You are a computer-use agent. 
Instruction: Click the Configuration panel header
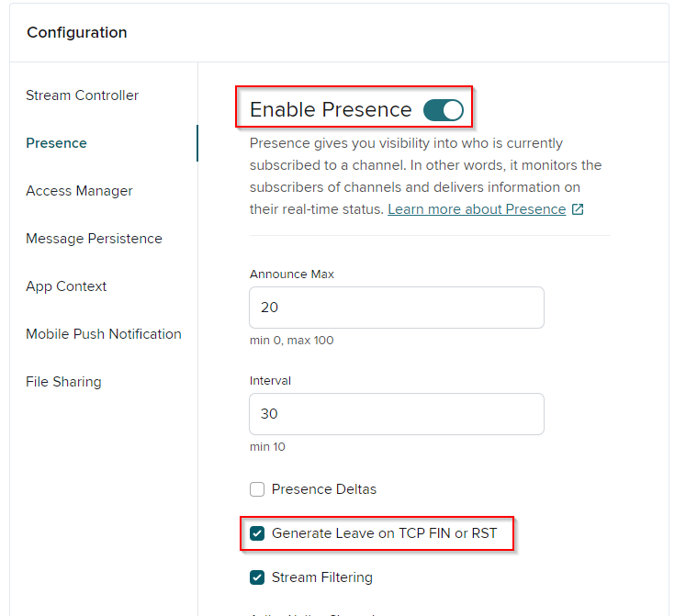[x=77, y=33]
